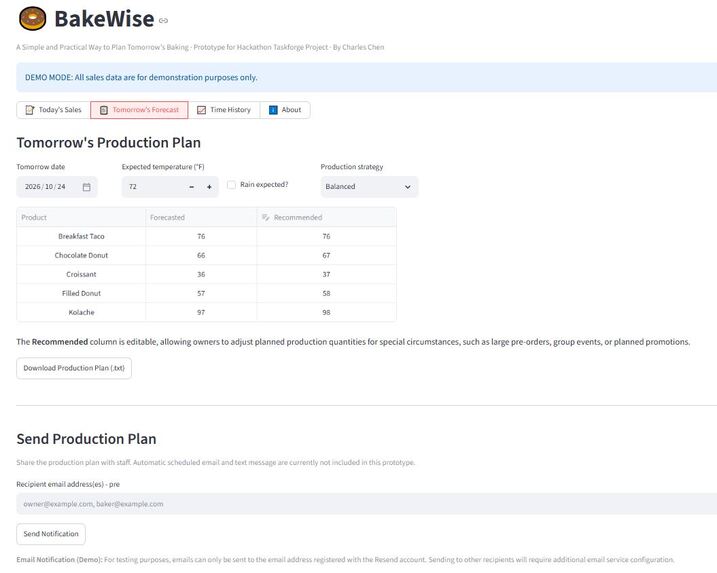Click the Send Notification button
The image size is (717, 573).
[x=51, y=534]
